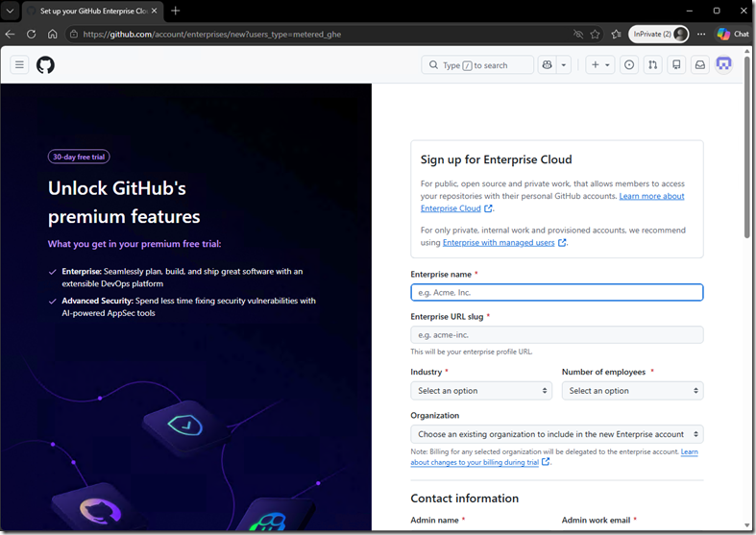View Issues via the circle-dot icon
The width and height of the screenshot is (756, 535).
628,64
